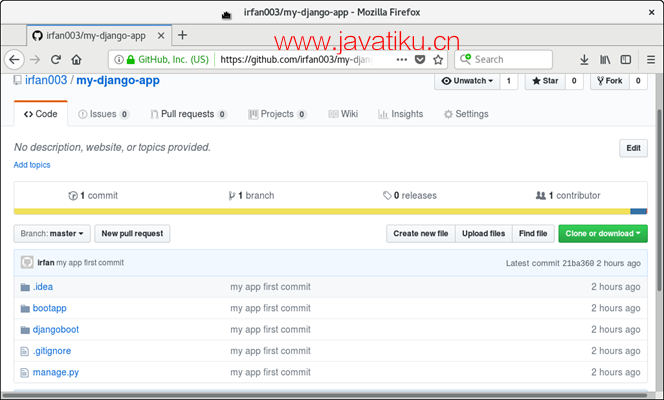Click New pull request button

pos(132,234)
